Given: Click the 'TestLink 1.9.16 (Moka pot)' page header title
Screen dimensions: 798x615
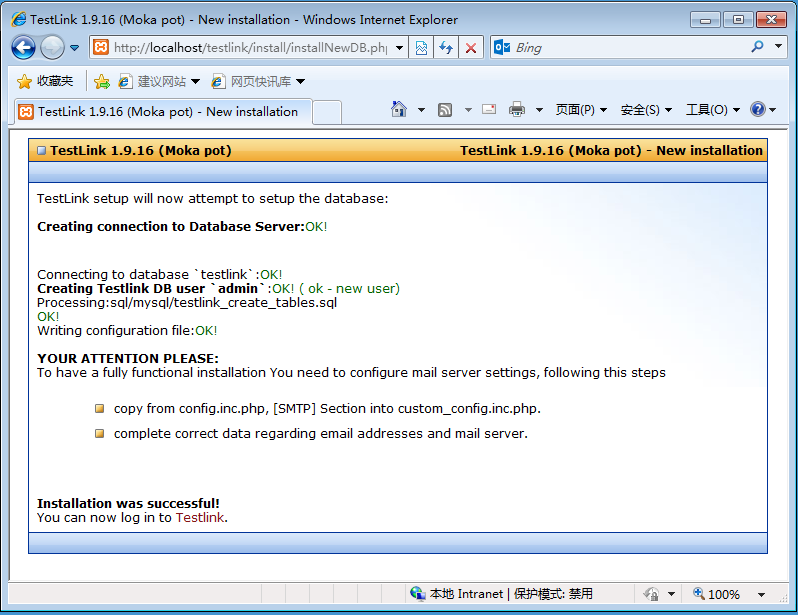Looking at the screenshot, I should pos(140,150).
